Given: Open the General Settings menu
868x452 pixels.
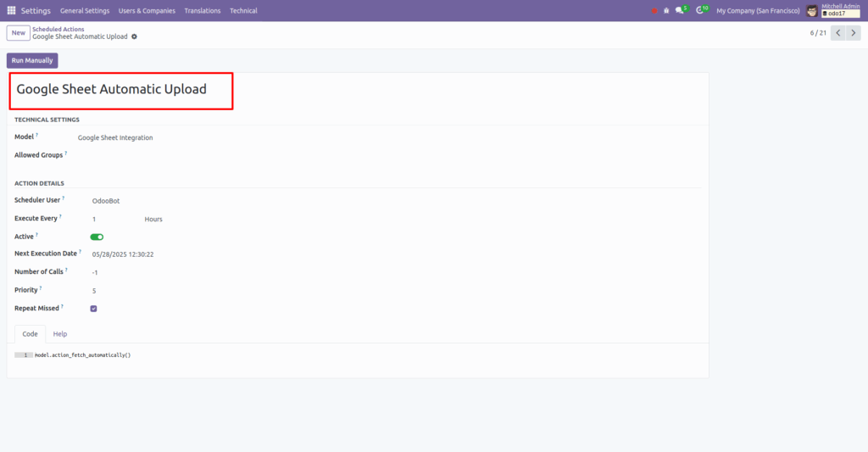Looking at the screenshot, I should (85, 10).
